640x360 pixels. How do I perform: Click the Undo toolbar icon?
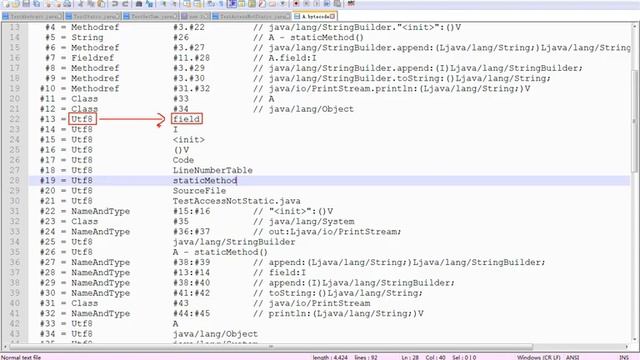(x=114, y=4)
